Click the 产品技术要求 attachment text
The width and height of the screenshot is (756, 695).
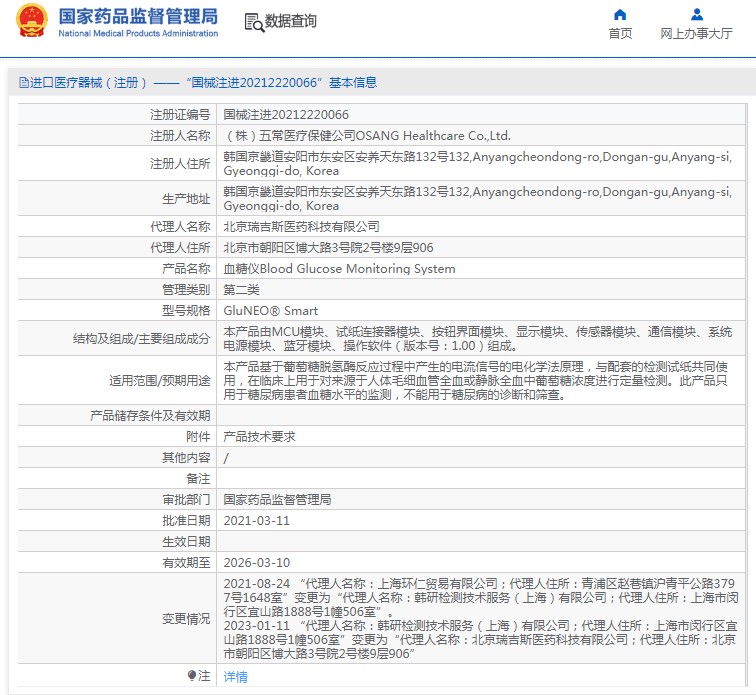pos(259,437)
